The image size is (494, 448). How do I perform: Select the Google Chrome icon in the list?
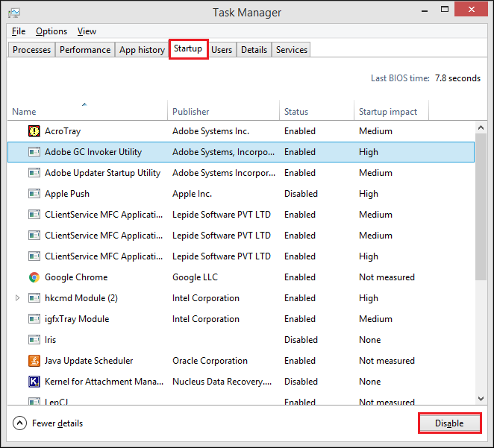tap(34, 277)
